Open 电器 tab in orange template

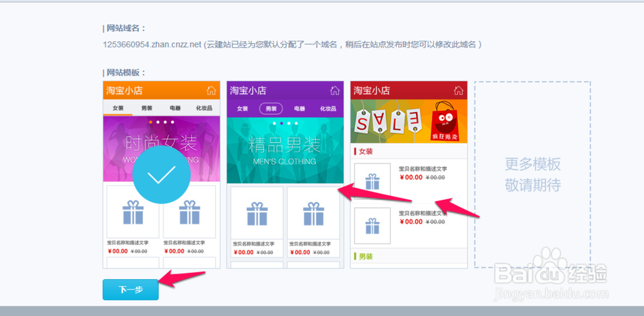(175, 108)
